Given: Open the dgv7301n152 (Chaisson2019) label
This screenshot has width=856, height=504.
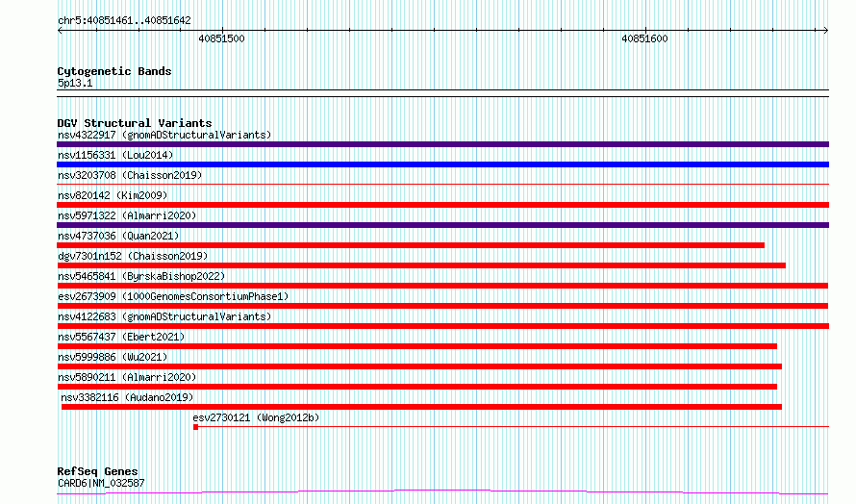Looking at the screenshot, I should coord(133,256).
